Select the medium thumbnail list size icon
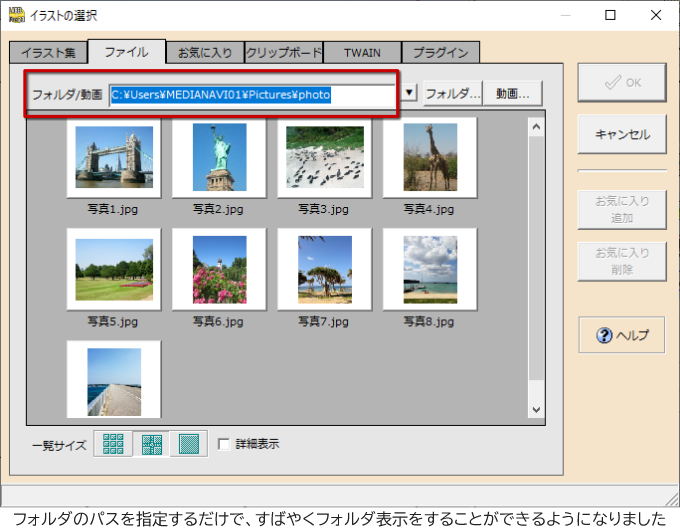This screenshot has width=680, height=532. pos(150,444)
